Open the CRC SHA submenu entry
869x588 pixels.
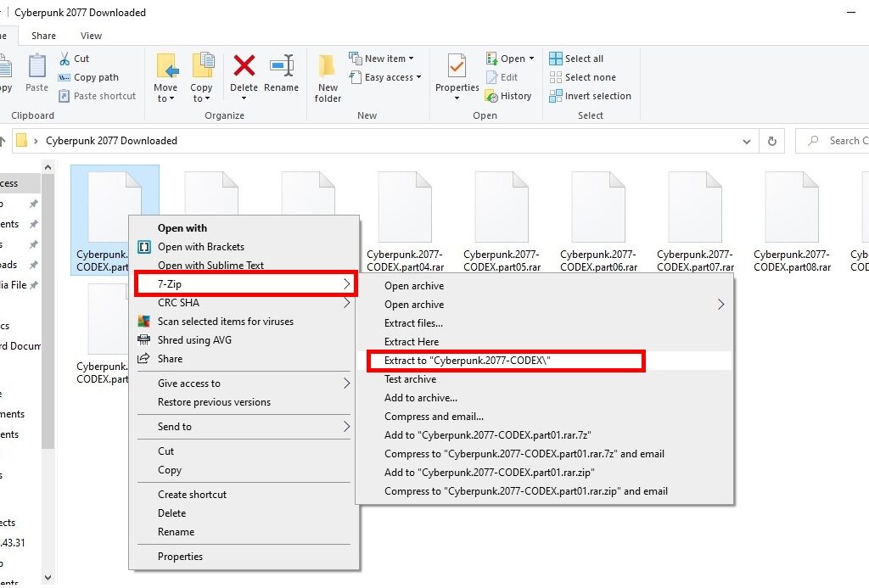pyautogui.click(x=244, y=303)
